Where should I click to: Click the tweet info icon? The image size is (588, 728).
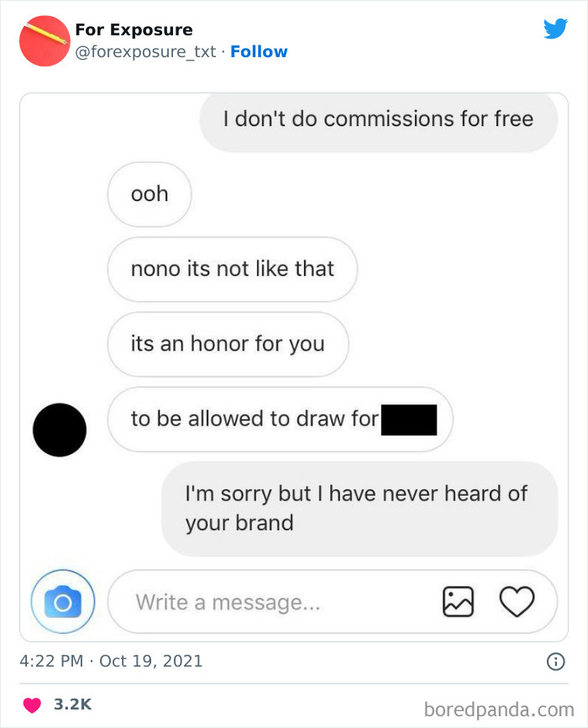point(555,661)
